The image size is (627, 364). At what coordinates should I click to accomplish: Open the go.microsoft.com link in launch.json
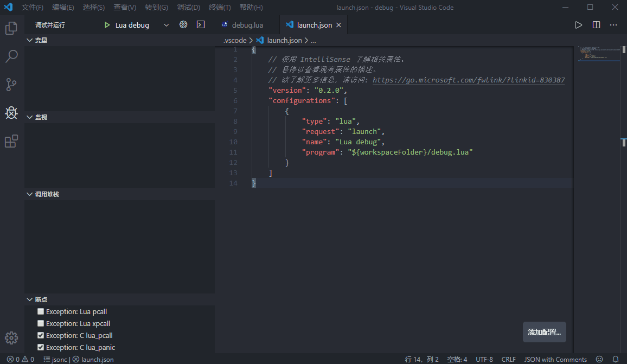[x=470, y=80]
